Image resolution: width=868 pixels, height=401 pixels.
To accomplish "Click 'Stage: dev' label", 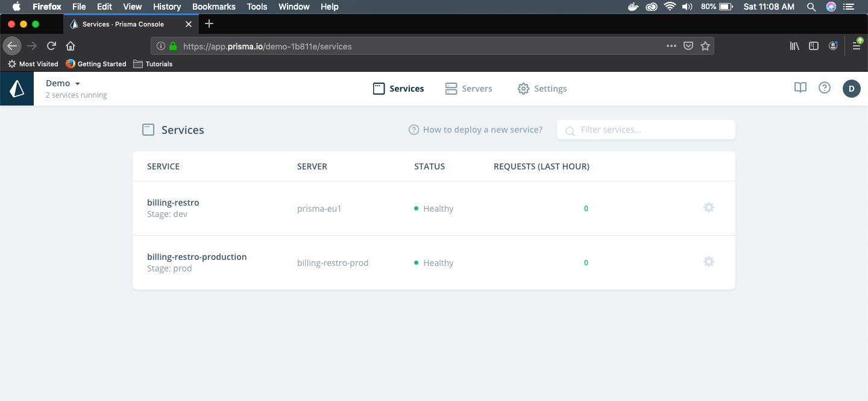I will [168, 214].
